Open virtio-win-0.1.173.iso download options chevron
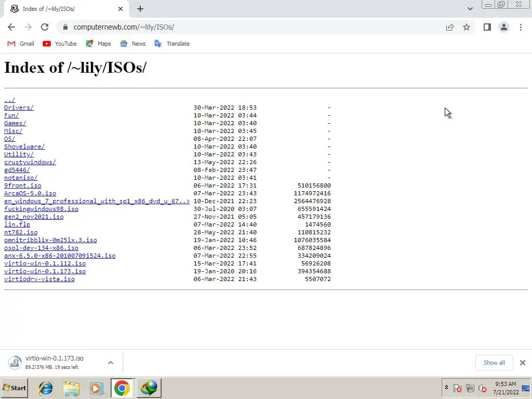Viewport: 532px width, 399px height. (x=111, y=363)
